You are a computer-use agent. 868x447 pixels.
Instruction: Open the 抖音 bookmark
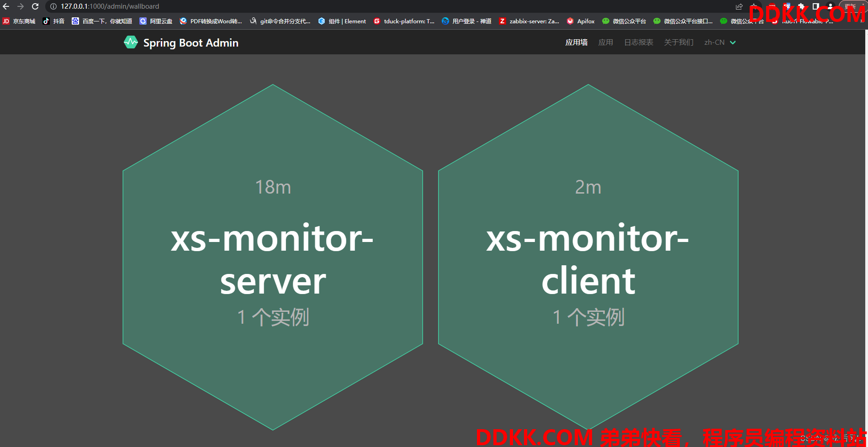[x=53, y=21]
